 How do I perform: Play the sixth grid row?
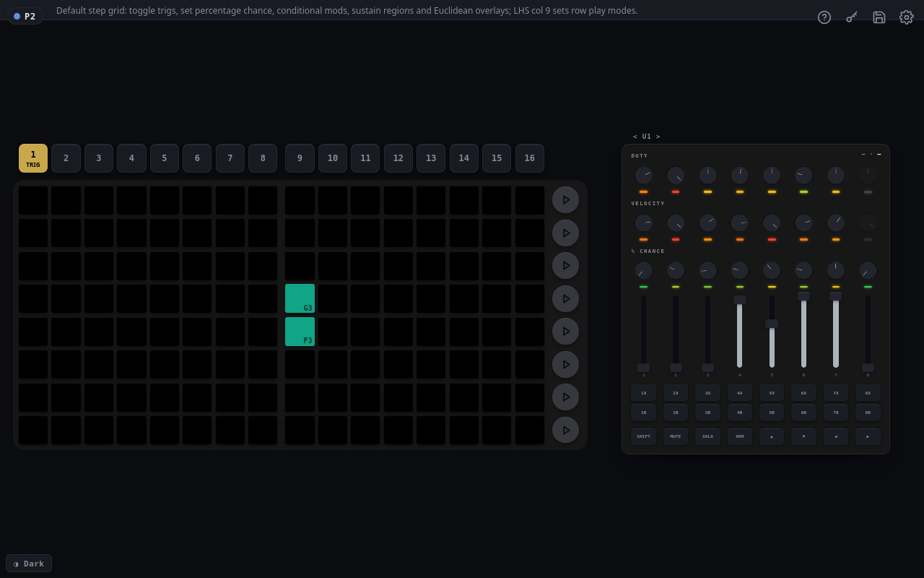click(x=566, y=364)
